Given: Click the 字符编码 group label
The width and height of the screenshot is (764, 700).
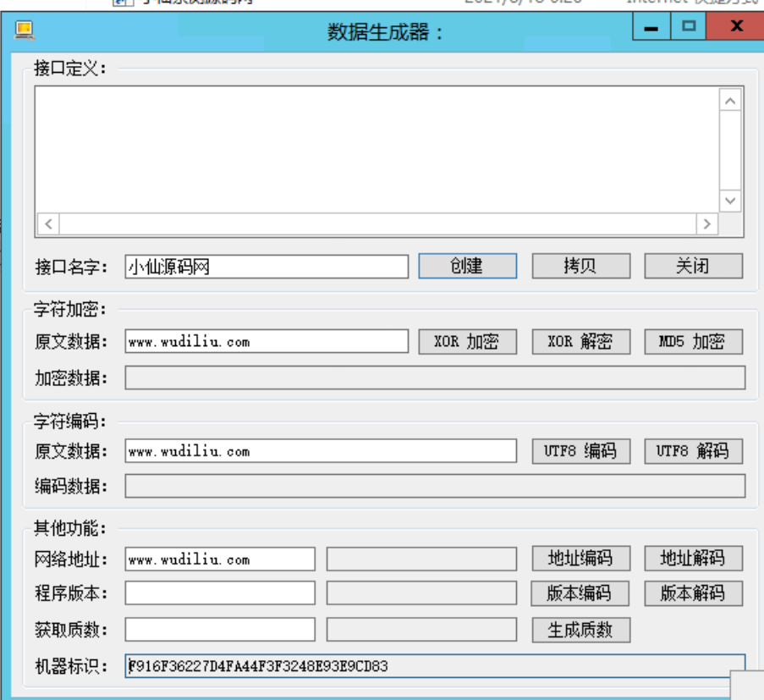Looking at the screenshot, I should click(x=70, y=421).
